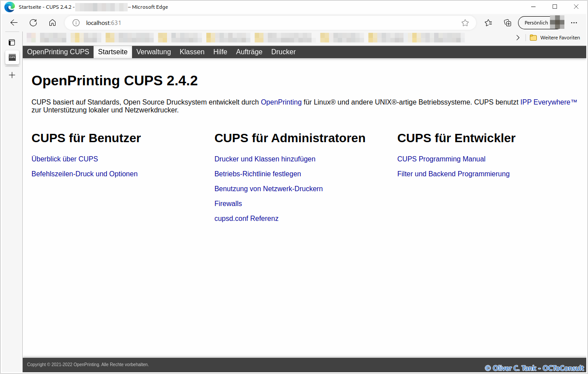
Task: Select the Startseite tab
Action: [x=113, y=52]
